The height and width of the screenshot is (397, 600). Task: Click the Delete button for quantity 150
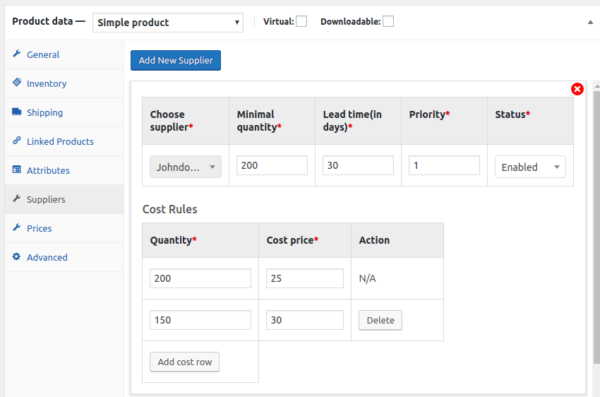click(x=380, y=320)
